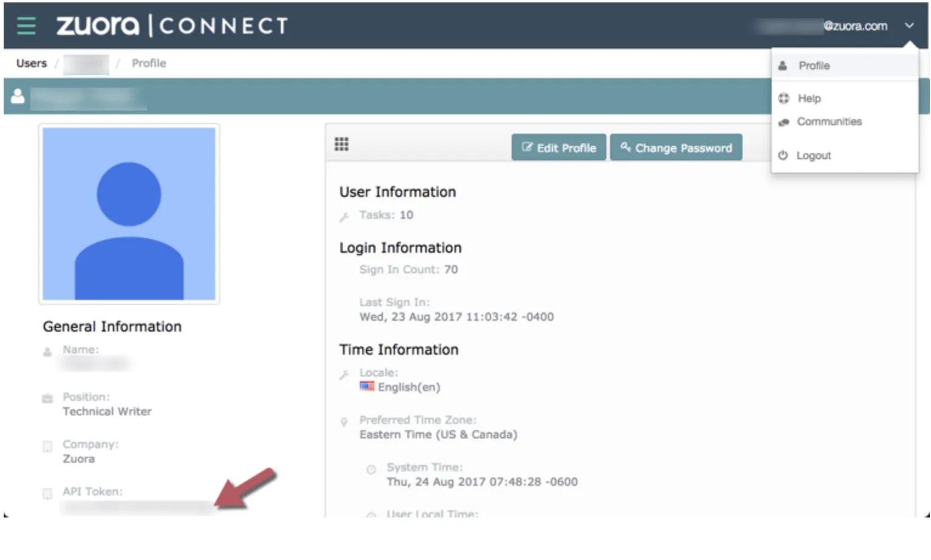Click the Users breadcrumb link

(x=32, y=63)
